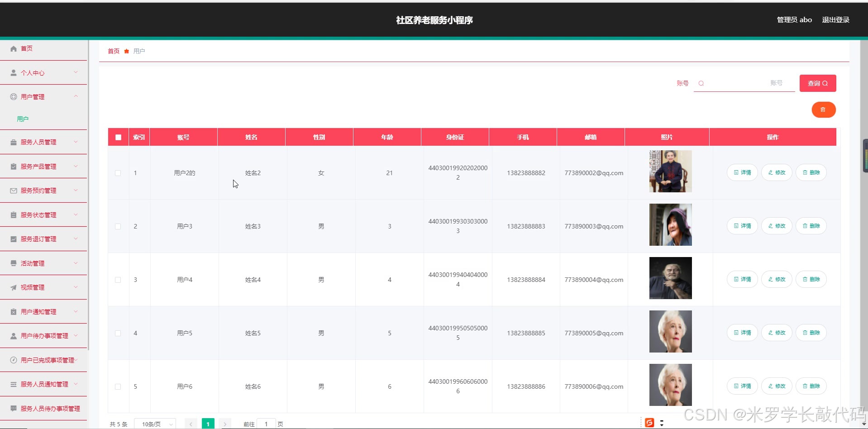Open the 用户待办事项管理 menu

44,336
